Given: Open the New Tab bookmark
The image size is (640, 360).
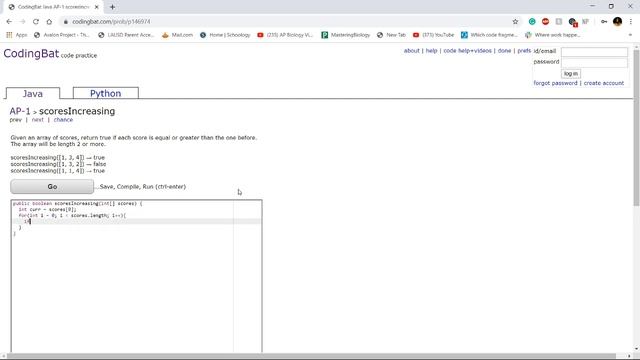Looking at the screenshot, I should 391,35.
